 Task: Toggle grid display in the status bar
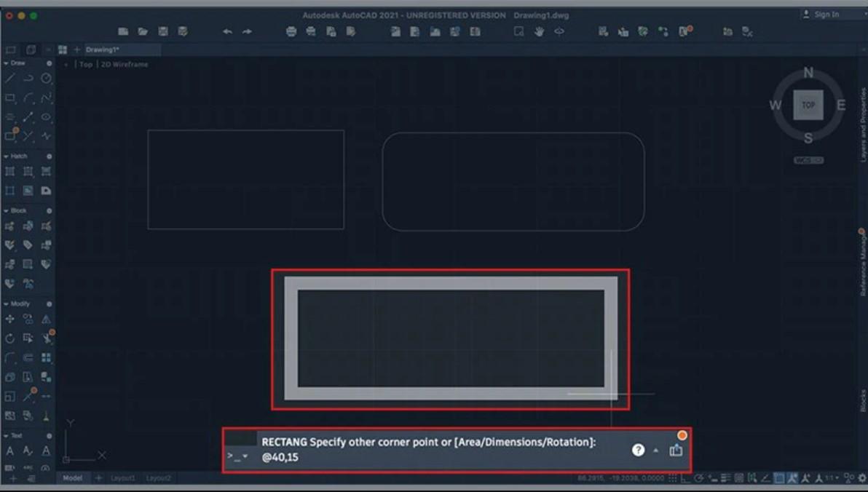[673, 480]
